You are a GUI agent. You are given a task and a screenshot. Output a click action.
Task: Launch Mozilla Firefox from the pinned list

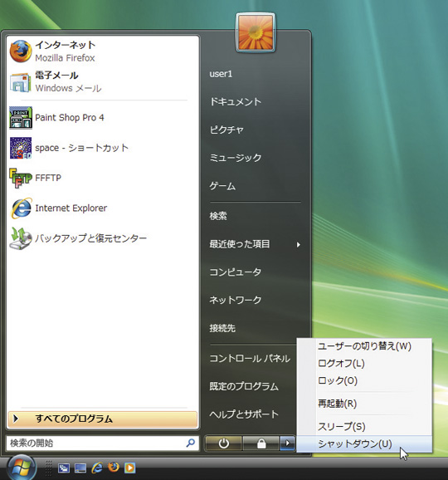click(20, 51)
